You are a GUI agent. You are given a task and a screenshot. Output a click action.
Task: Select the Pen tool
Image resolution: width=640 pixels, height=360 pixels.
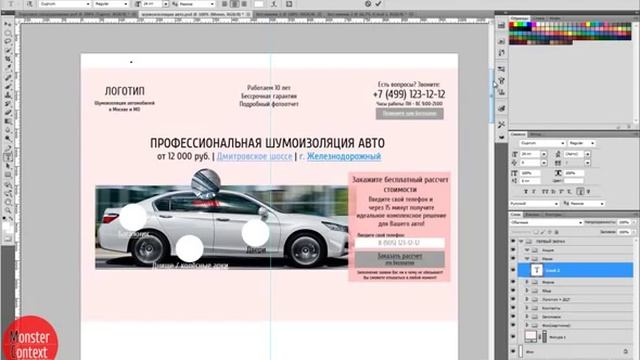point(8,148)
